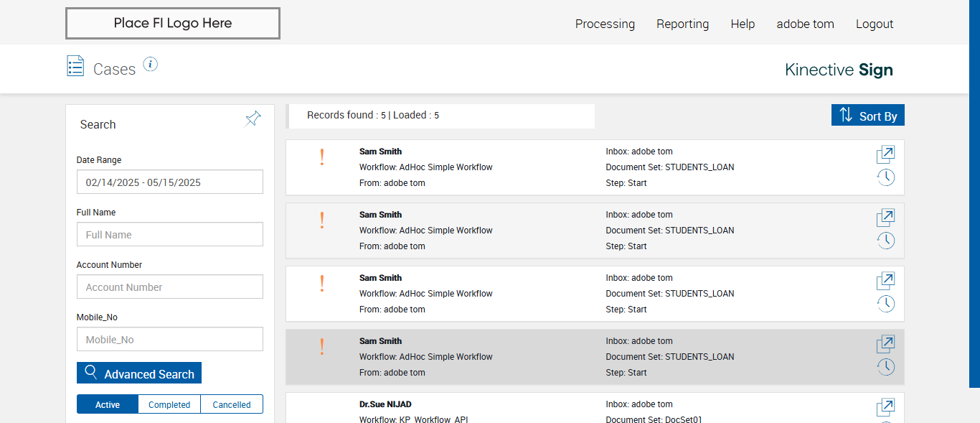The image size is (980, 423).
Task: Click the Cases info icon
Action: click(x=150, y=65)
